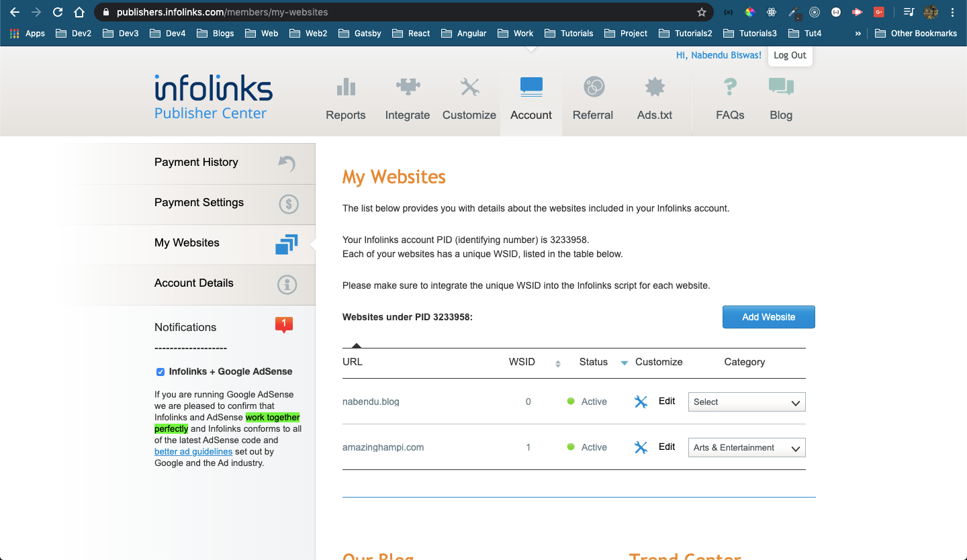
Task: Open the media control playlist icon
Action: point(909,12)
